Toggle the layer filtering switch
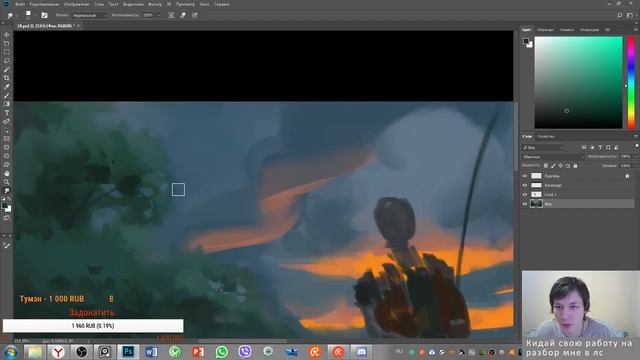 636,146
